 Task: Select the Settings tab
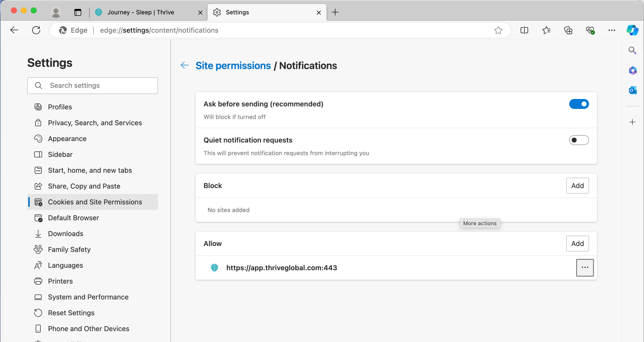click(x=268, y=12)
